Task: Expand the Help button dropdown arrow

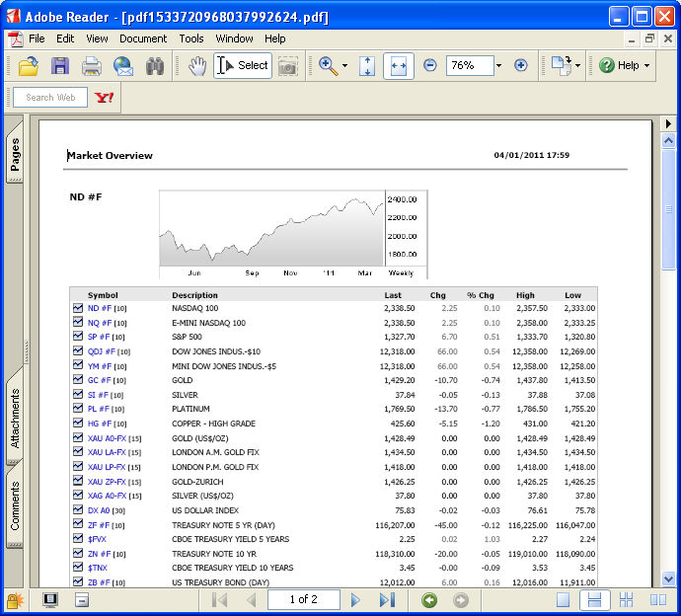Action: (x=646, y=66)
